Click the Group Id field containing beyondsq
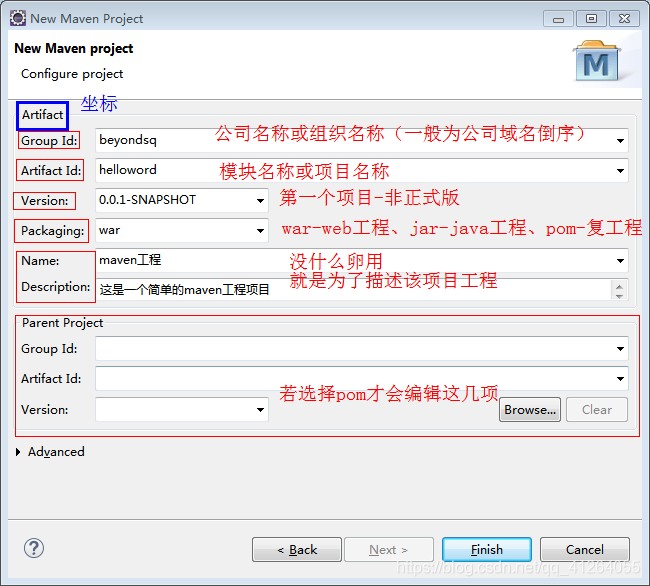Screen dimensions: 650x586 tap(361, 140)
